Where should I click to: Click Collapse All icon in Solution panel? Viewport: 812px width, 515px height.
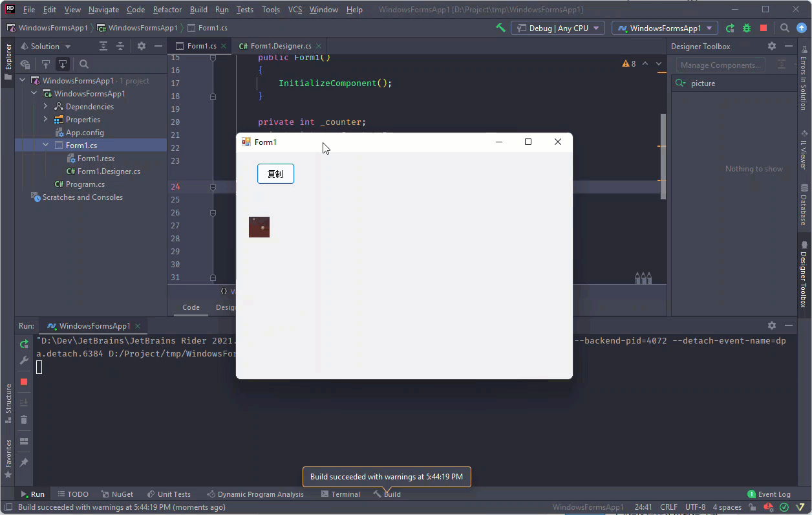point(120,46)
